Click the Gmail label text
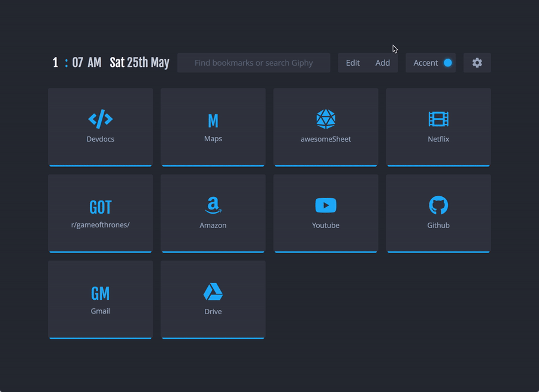Screen dimensions: 539x392 click(101, 311)
